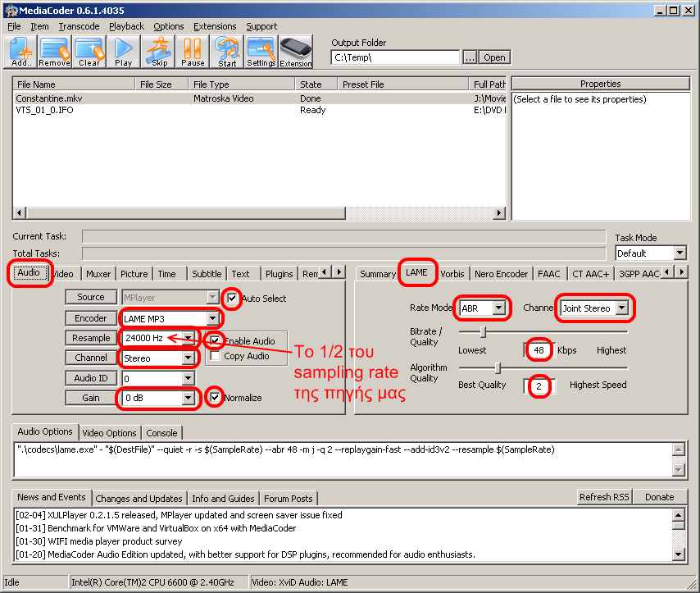Click the Resample button
700x593 pixels.
coord(91,338)
